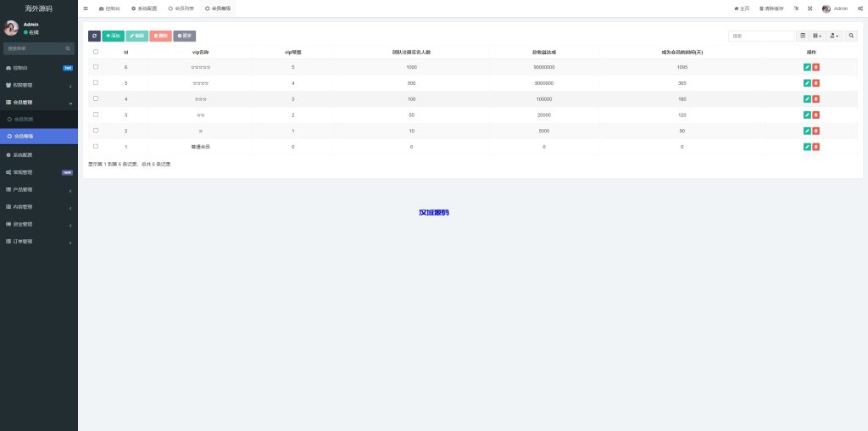Open the export data dropdown
Screen dimensions: 868x431
[834, 36]
